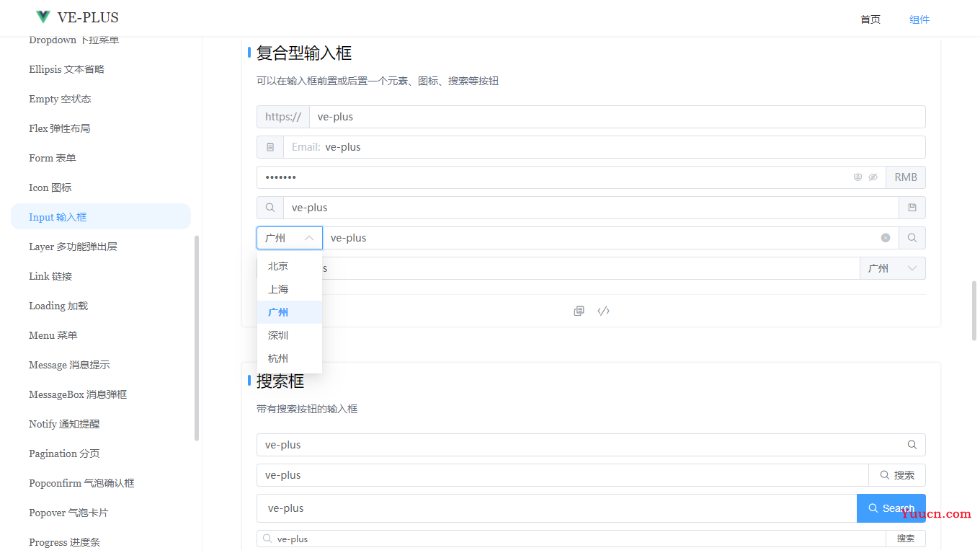Click the sidebar vertical scrollbar thumb
The image size is (980, 553).
[x=197, y=338]
